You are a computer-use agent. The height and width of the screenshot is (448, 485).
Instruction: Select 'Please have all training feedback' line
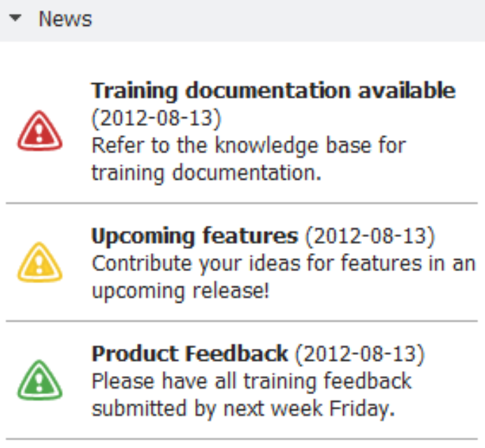coord(252,382)
